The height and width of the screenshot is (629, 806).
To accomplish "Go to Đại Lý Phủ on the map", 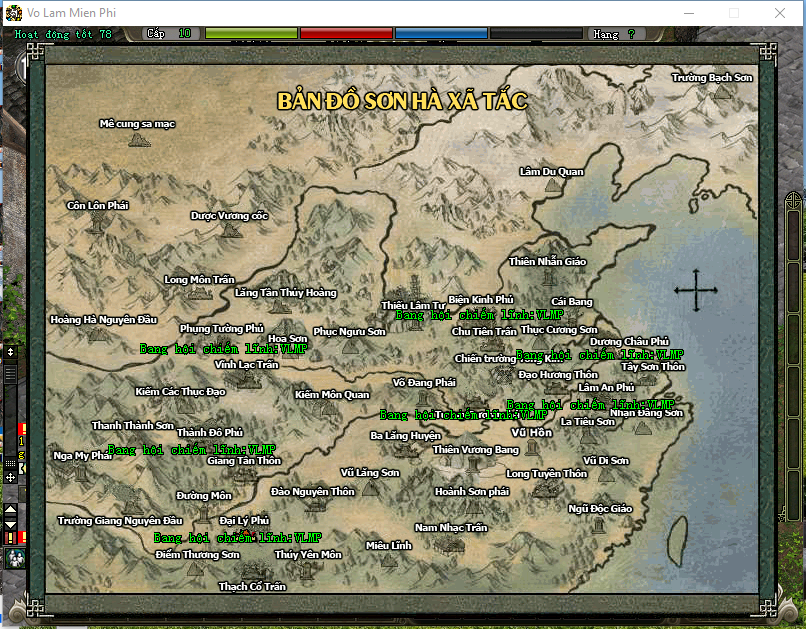I will point(244,520).
